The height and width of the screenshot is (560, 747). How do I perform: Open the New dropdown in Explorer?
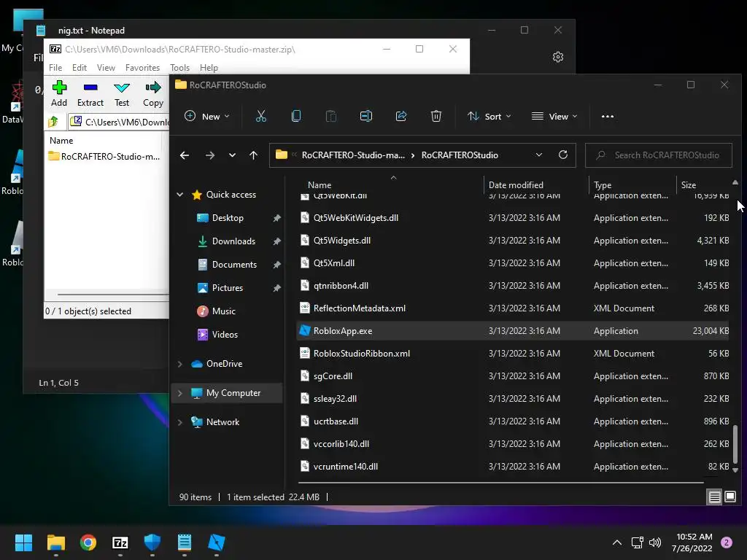(x=207, y=116)
